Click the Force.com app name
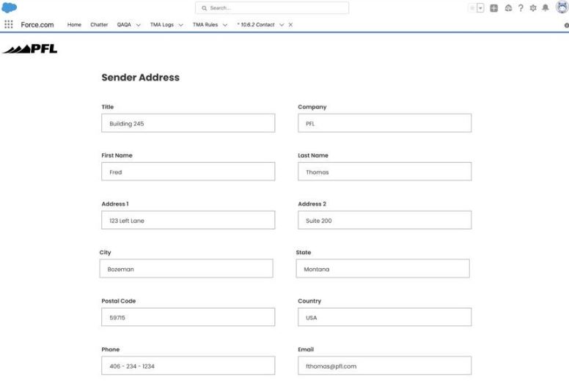 tap(37, 25)
